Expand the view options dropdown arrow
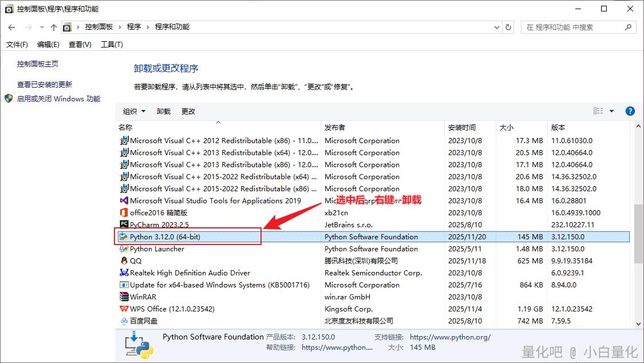This screenshot has height=363, width=644. 611,111
